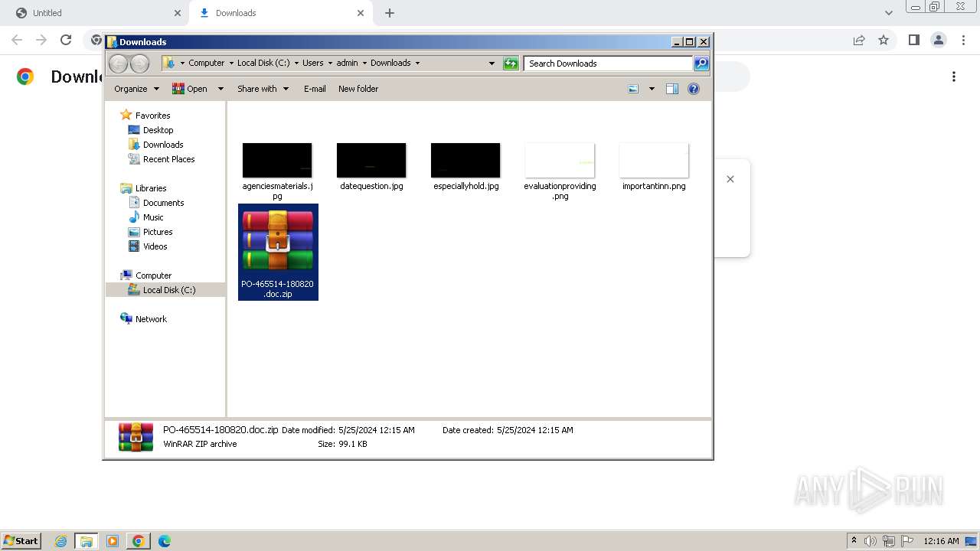This screenshot has width=980, height=551.
Task: Open Explorer help question mark icon
Action: (x=694, y=89)
